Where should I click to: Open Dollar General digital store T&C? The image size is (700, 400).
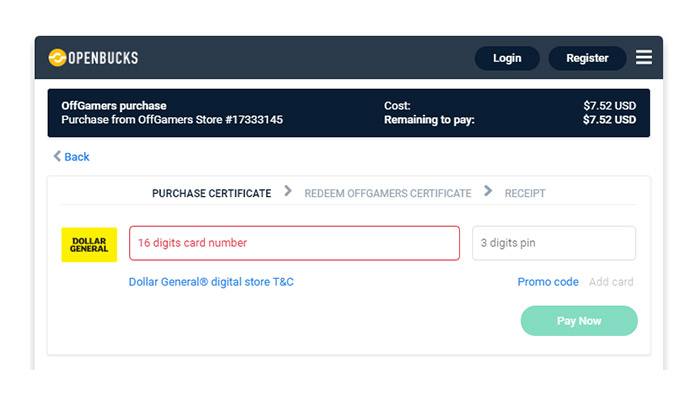click(x=211, y=282)
